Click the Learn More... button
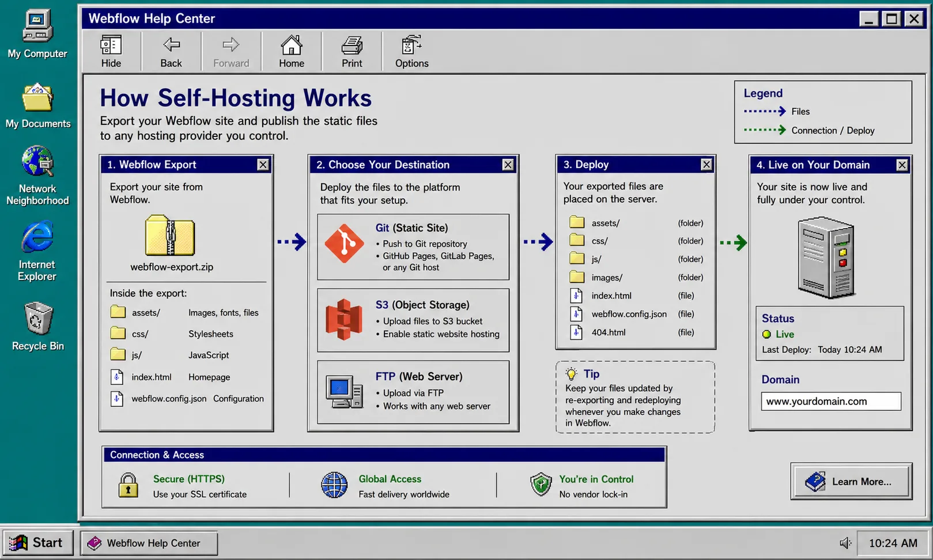The image size is (933, 560). 851,481
